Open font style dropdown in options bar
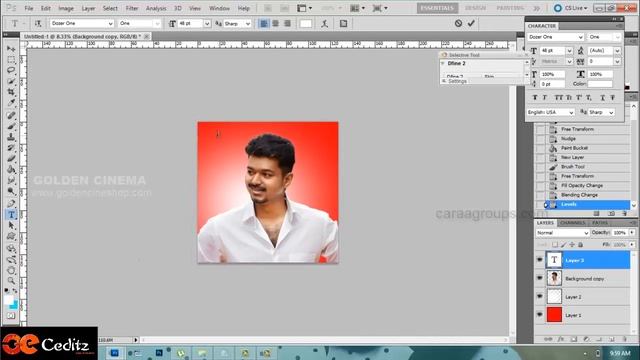Viewport: 640px width, 360px height. (x=157, y=24)
